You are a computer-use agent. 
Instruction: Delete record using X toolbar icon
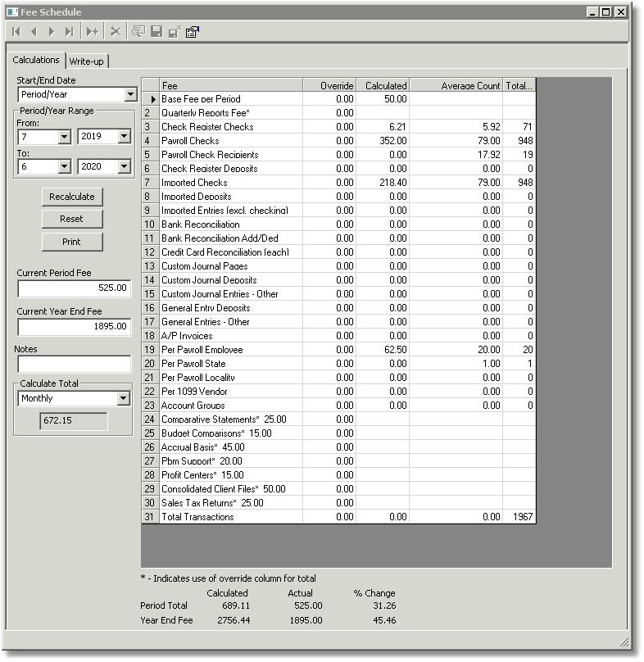pos(116,32)
